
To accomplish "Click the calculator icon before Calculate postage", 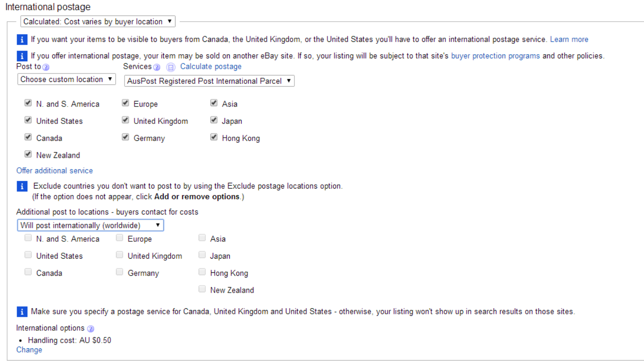I will point(171,67).
